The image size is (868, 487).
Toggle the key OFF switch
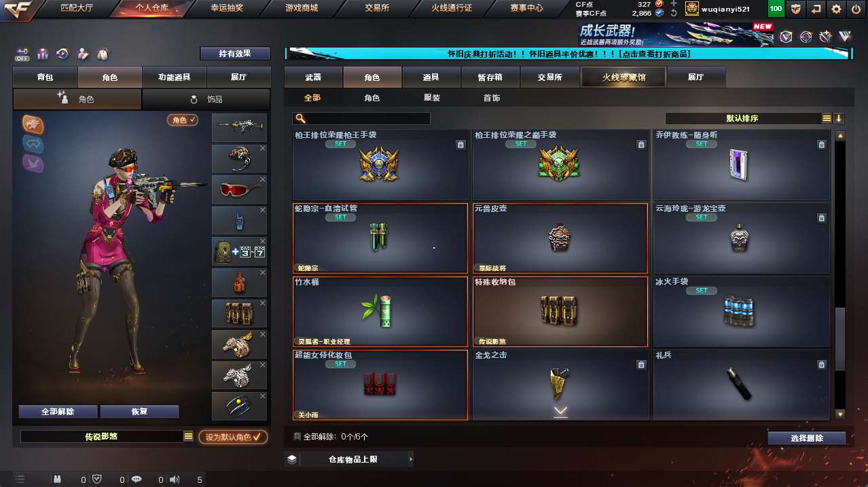point(22,54)
